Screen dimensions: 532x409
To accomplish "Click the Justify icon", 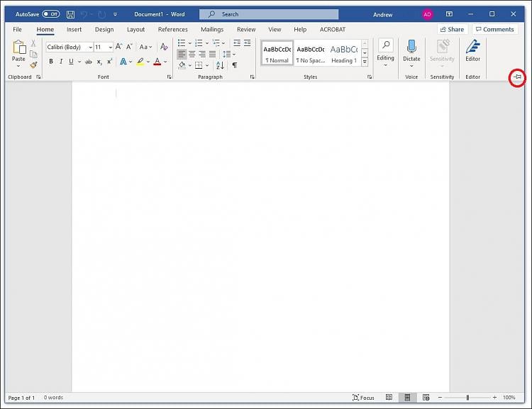I will coord(212,54).
